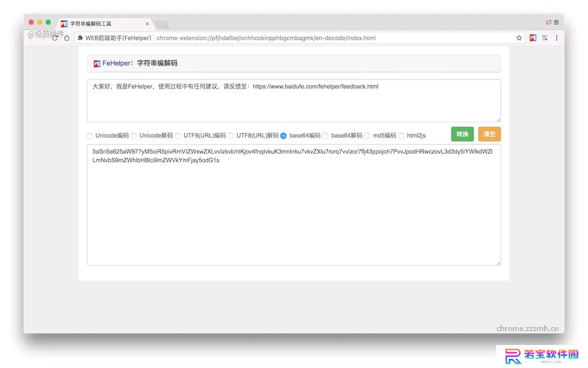Screen dimensions: 588x368
Task: Bookmark this page with the star icon
Action: (519, 38)
